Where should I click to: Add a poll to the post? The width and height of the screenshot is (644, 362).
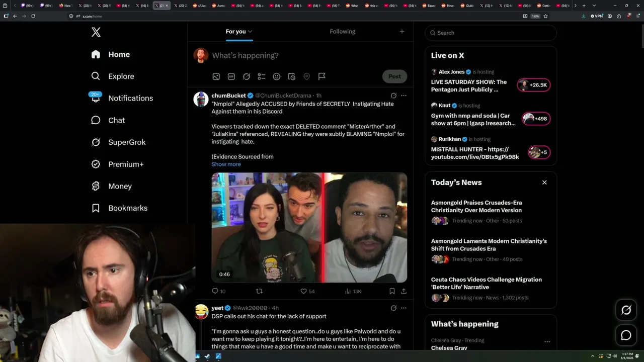pos(262,76)
